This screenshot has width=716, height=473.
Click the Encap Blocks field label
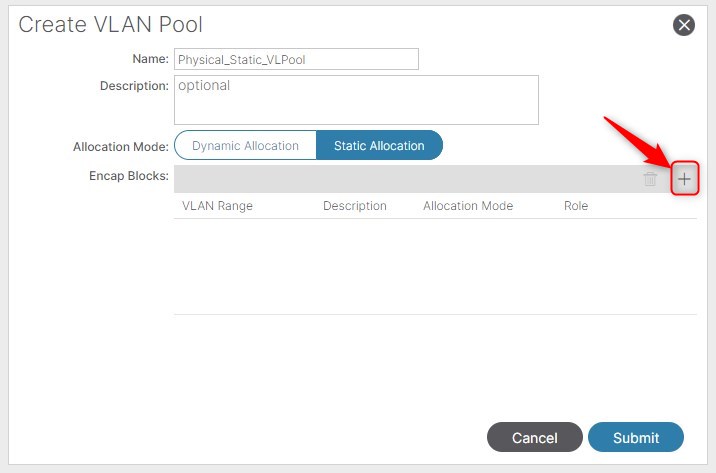(x=128, y=176)
